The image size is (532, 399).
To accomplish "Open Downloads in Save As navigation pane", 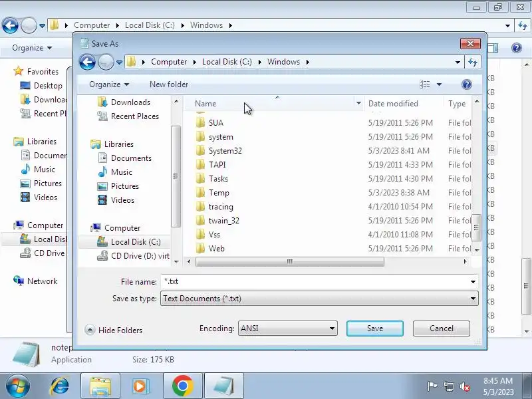I will [x=130, y=102].
